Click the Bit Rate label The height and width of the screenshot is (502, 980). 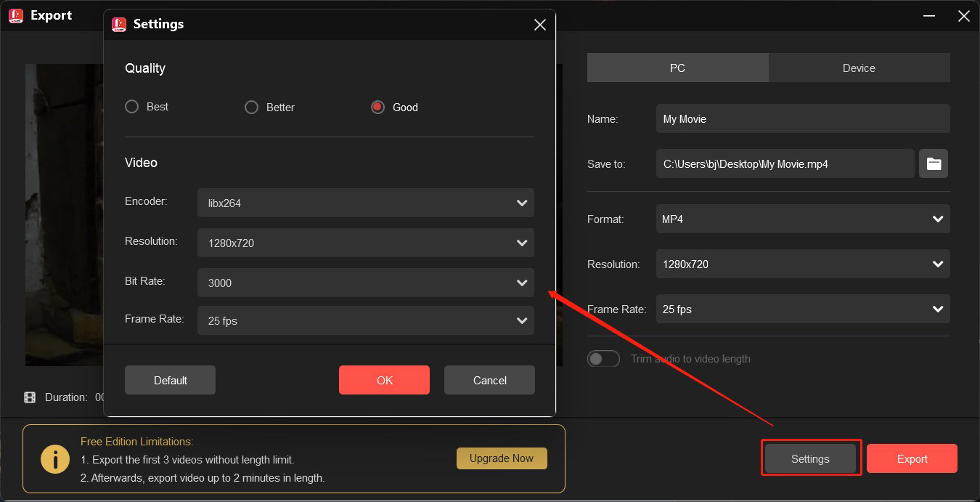(145, 280)
